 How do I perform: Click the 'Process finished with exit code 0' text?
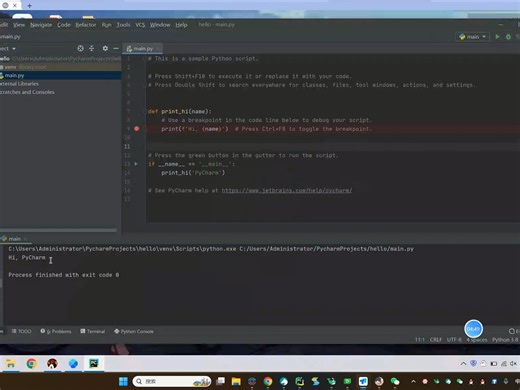pos(64,275)
